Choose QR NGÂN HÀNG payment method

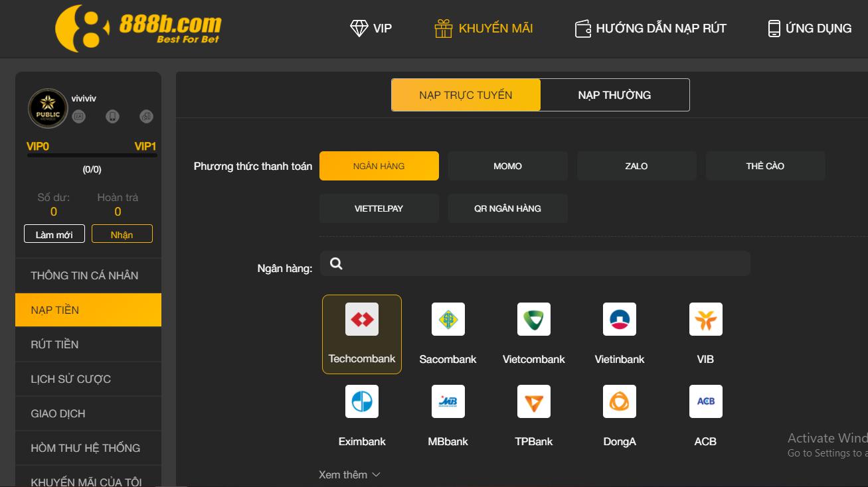pyautogui.click(x=508, y=208)
